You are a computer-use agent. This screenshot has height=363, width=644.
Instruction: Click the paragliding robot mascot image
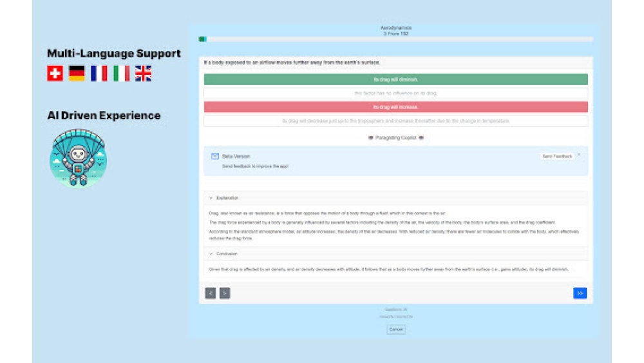coord(78,158)
